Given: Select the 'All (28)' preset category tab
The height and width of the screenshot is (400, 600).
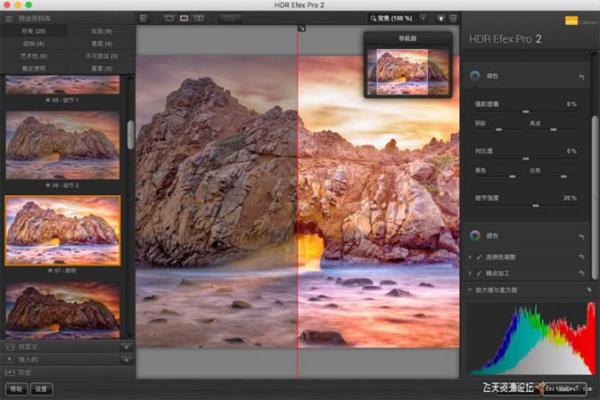Looking at the screenshot, I should [x=34, y=31].
